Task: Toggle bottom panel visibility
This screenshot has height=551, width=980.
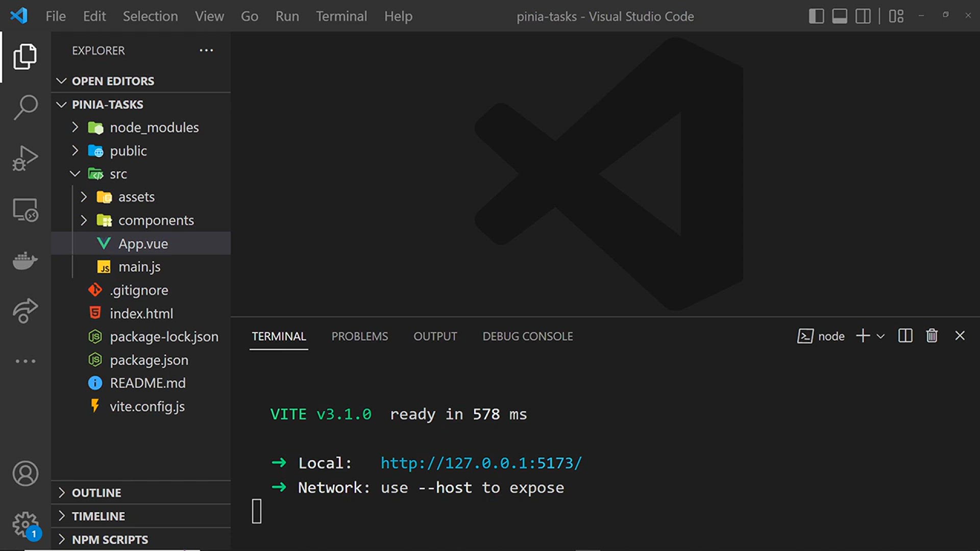Action: (840, 16)
